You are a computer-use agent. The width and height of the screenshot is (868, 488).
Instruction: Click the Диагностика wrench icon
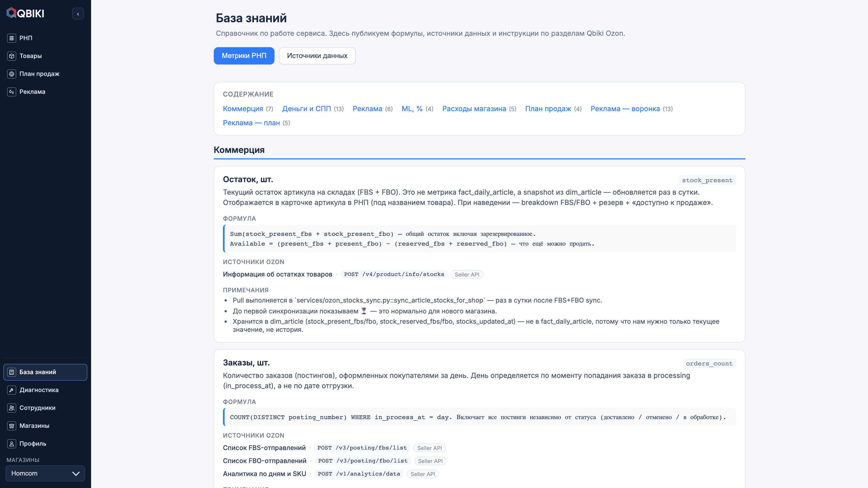coord(11,390)
